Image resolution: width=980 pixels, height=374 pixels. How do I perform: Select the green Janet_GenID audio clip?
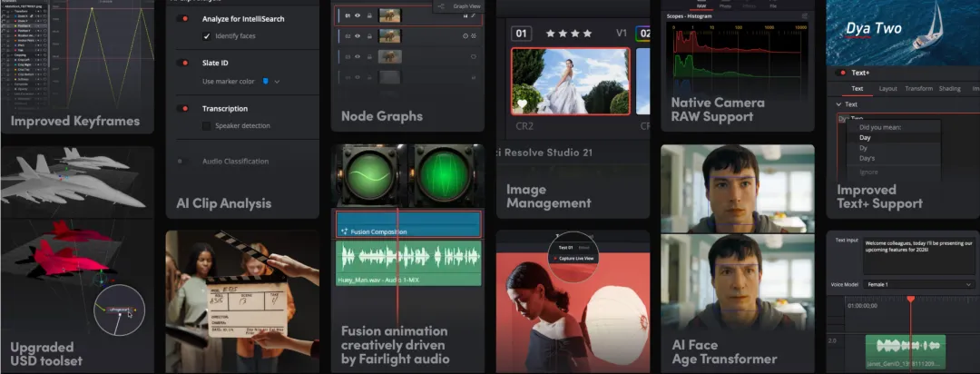click(905, 351)
